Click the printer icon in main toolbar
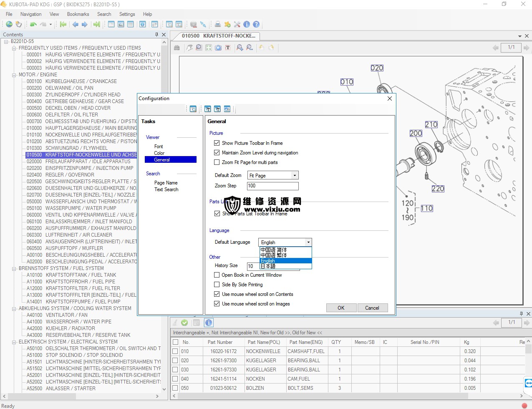This screenshot has width=532, height=409. click(x=217, y=24)
